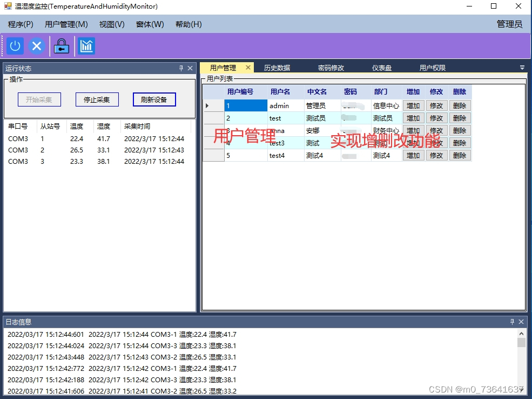
Task: Click 删除 in the admin row
Action: (460, 105)
